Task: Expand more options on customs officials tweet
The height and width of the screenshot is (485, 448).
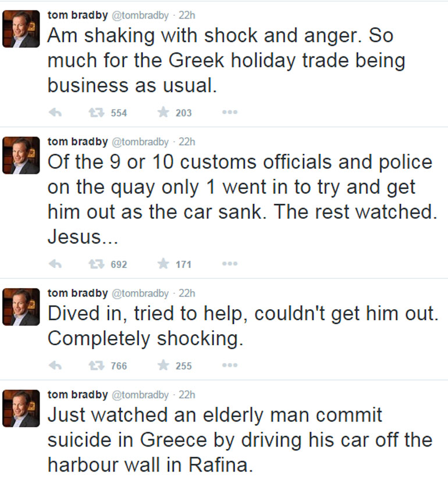Action: pyautogui.click(x=229, y=264)
